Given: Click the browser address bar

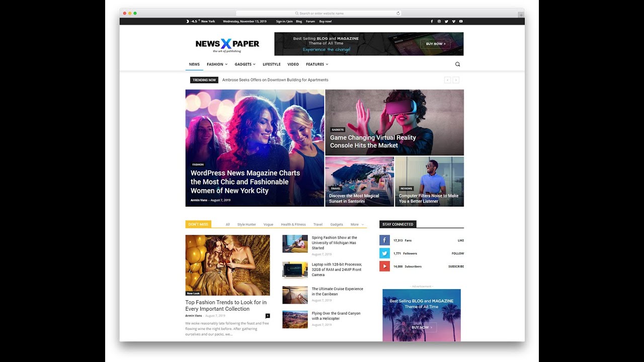Looking at the screenshot, I should 318,14.
